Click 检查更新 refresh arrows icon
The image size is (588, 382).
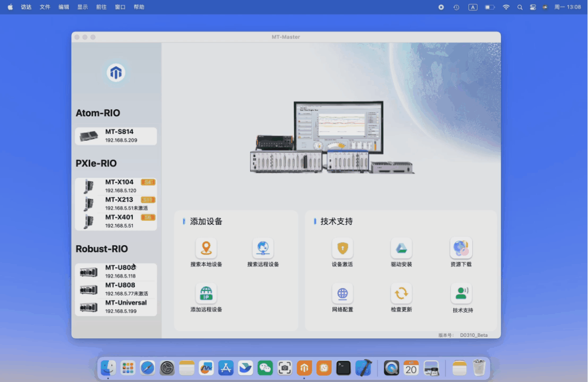point(401,293)
